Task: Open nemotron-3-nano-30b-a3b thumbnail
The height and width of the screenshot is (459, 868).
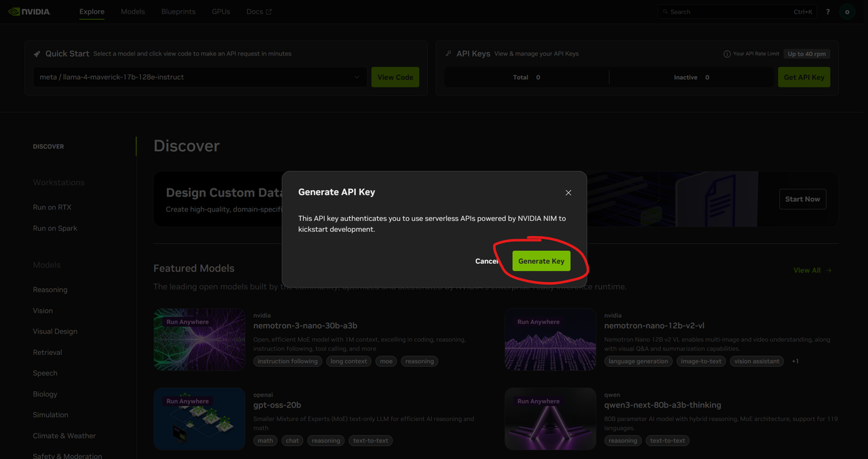Action: (x=199, y=340)
